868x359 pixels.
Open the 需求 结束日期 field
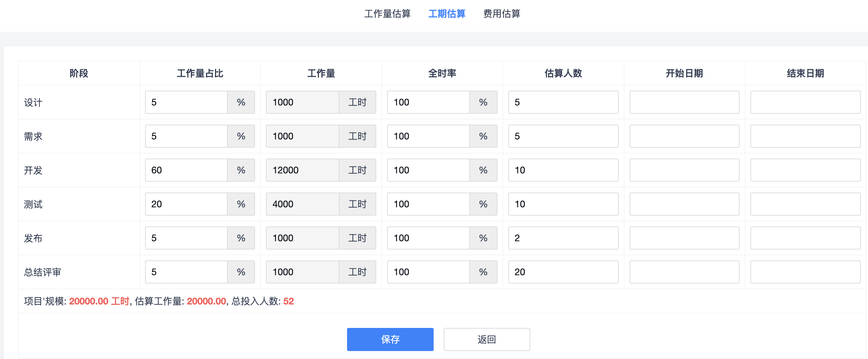tap(805, 136)
